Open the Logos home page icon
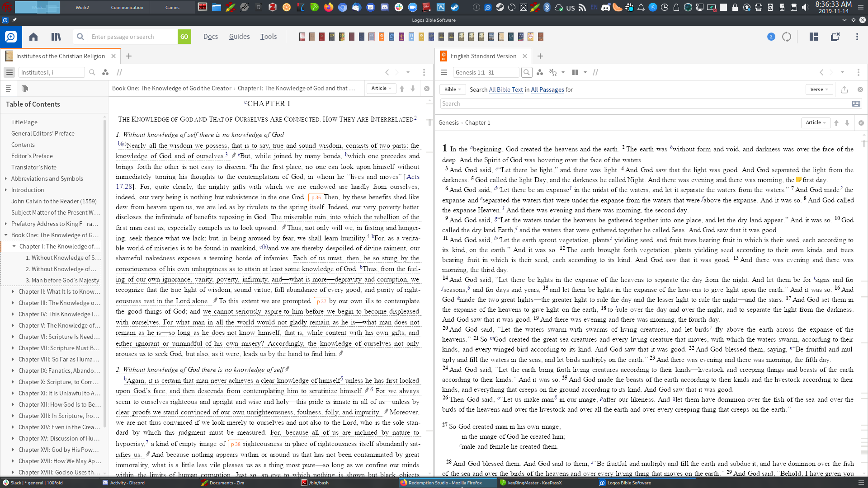 33,37
